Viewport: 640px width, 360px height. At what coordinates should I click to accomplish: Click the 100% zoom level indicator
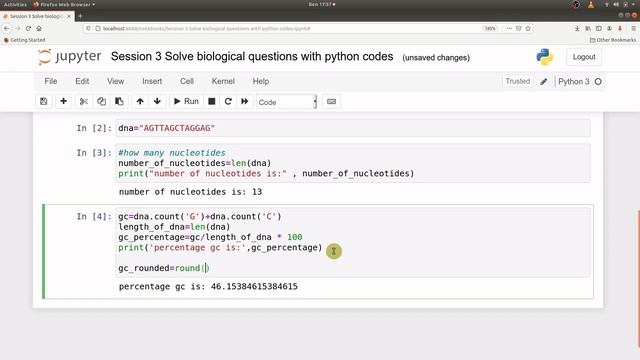point(490,29)
